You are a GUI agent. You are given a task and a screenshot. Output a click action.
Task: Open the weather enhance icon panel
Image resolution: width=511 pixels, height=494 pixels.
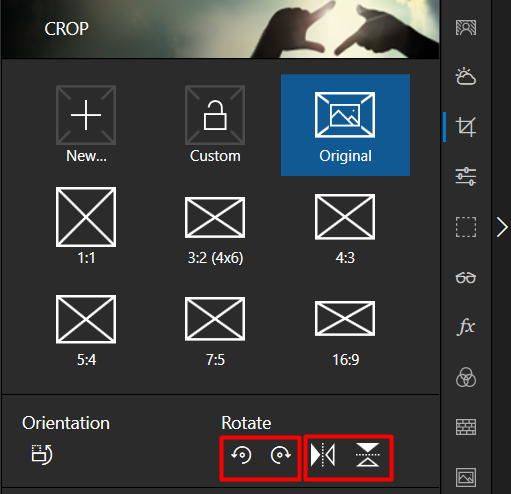[x=466, y=76]
